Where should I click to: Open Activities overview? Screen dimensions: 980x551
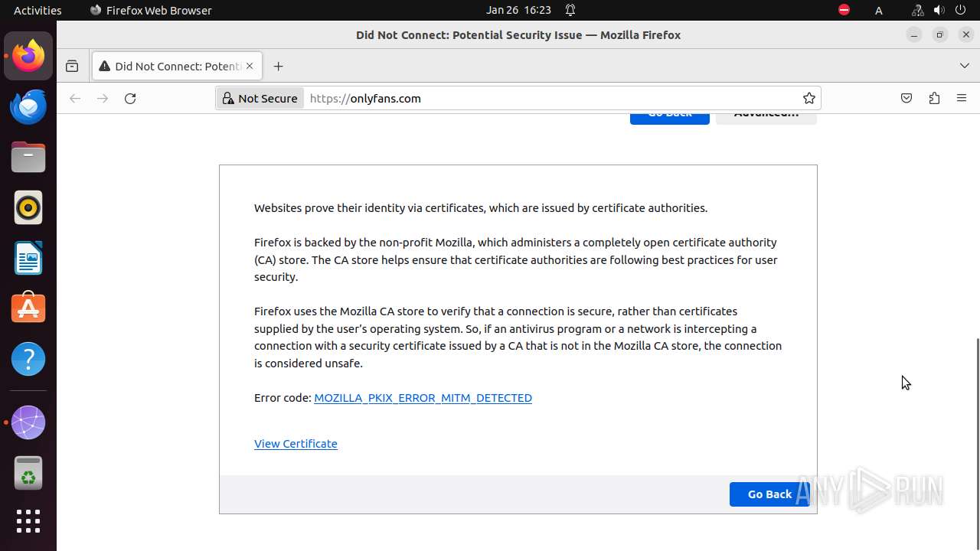(38, 10)
